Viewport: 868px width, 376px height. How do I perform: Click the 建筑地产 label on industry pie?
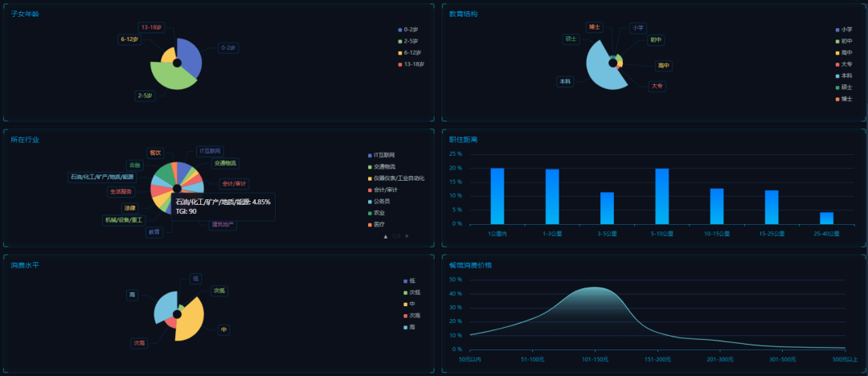(223, 224)
